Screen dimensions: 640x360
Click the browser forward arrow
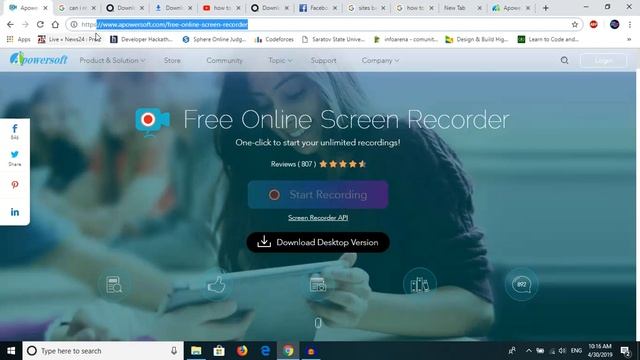point(25,24)
